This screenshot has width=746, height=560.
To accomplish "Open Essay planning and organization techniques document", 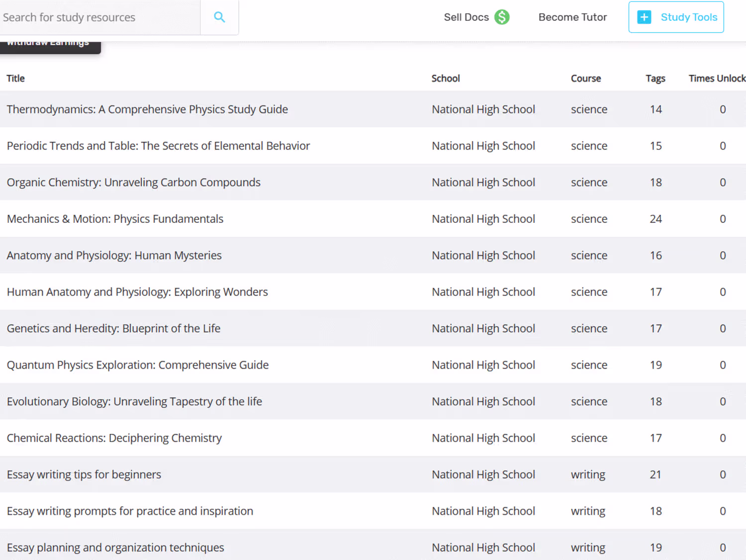I will (115, 548).
